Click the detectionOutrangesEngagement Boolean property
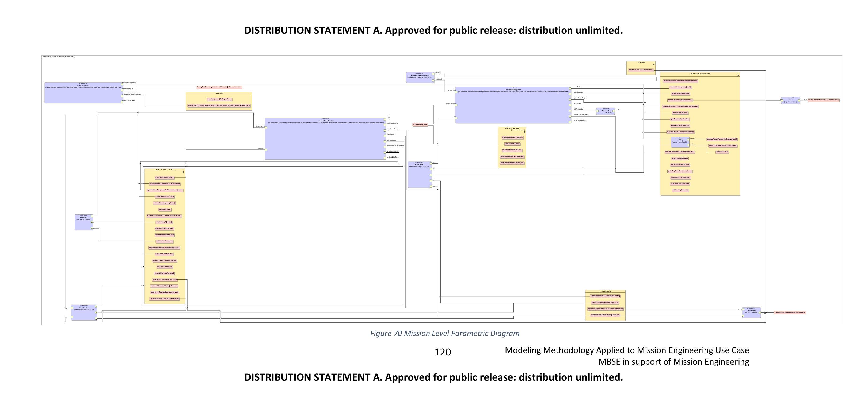The image size is (868, 397). click(x=790, y=312)
